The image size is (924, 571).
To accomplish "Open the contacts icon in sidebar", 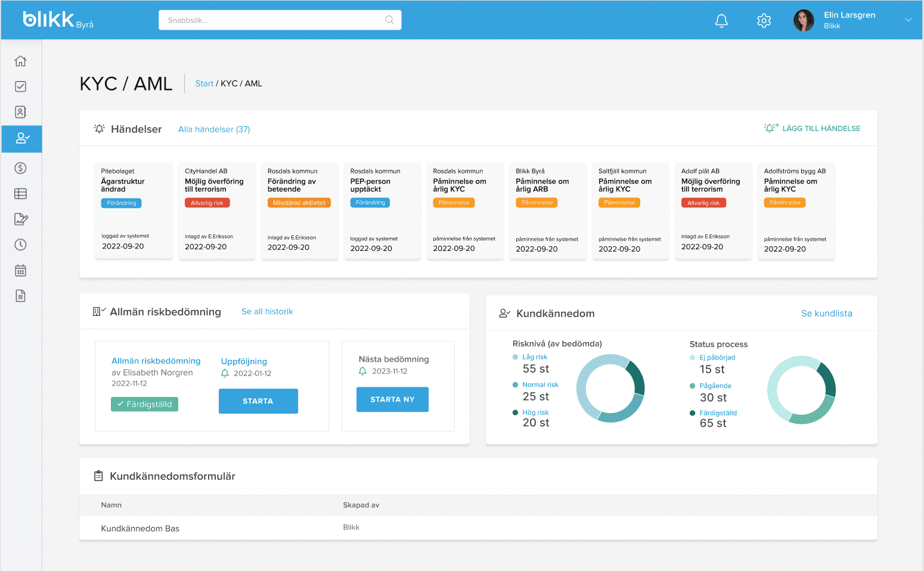I will point(20,112).
